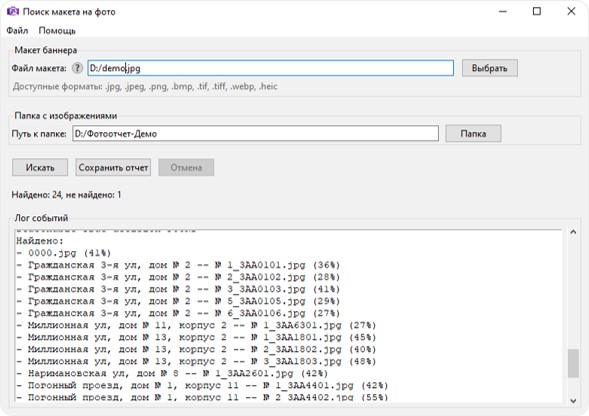Click the Папка button

tap(473, 133)
